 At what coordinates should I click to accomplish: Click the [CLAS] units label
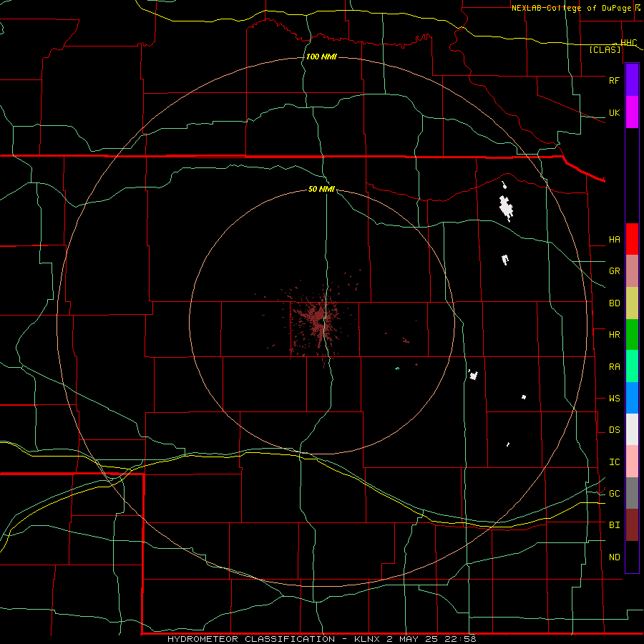[605, 49]
